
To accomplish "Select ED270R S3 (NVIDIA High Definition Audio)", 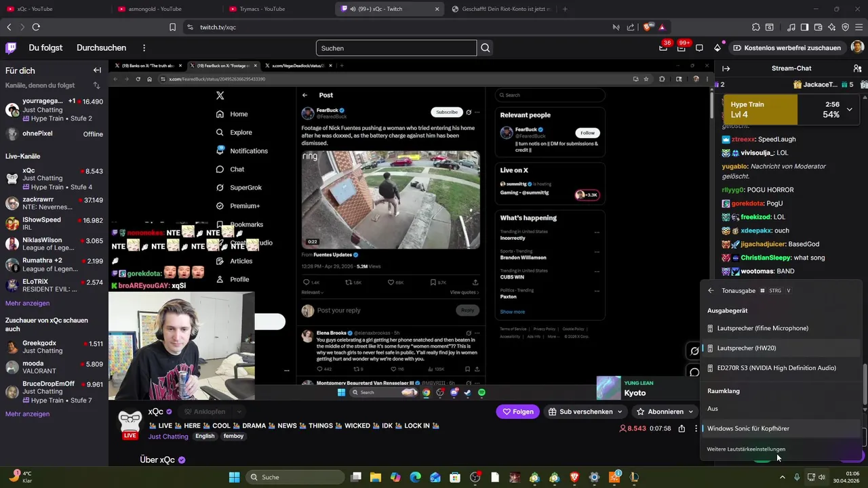I will [x=781, y=368].
